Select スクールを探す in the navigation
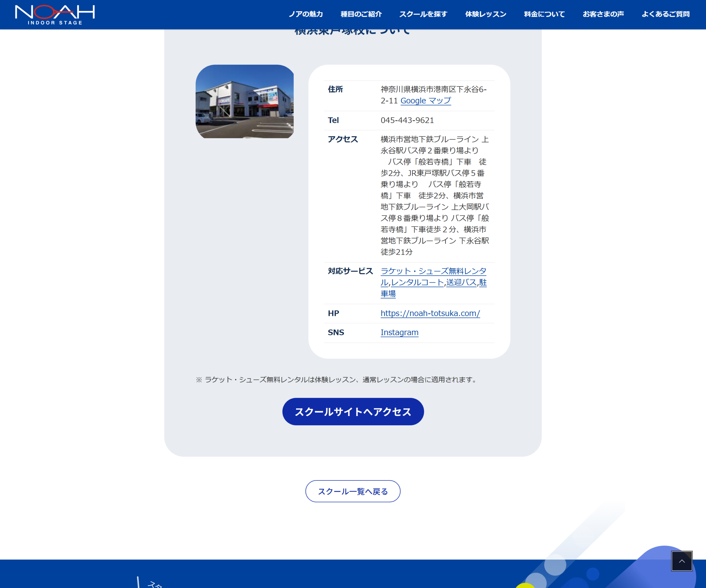Image resolution: width=706 pixels, height=588 pixels. click(423, 14)
